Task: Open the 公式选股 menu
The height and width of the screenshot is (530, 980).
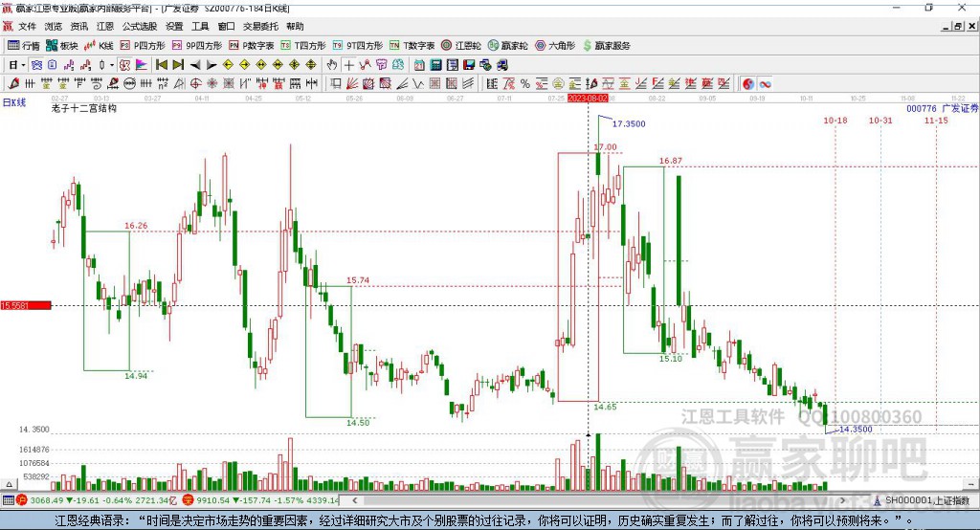Action: pyautogui.click(x=140, y=26)
